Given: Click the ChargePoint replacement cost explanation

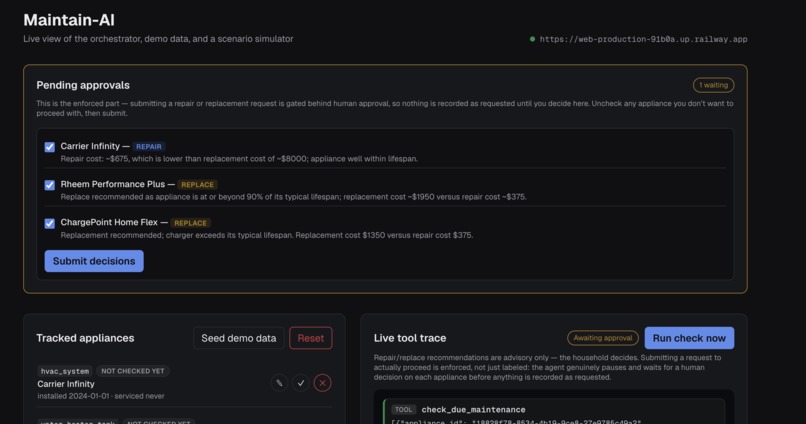Looking at the screenshot, I should click(x=267, y=235).
